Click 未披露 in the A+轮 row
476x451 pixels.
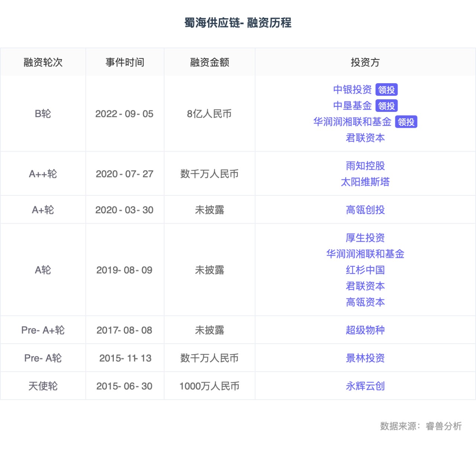[x=210, y=210]
